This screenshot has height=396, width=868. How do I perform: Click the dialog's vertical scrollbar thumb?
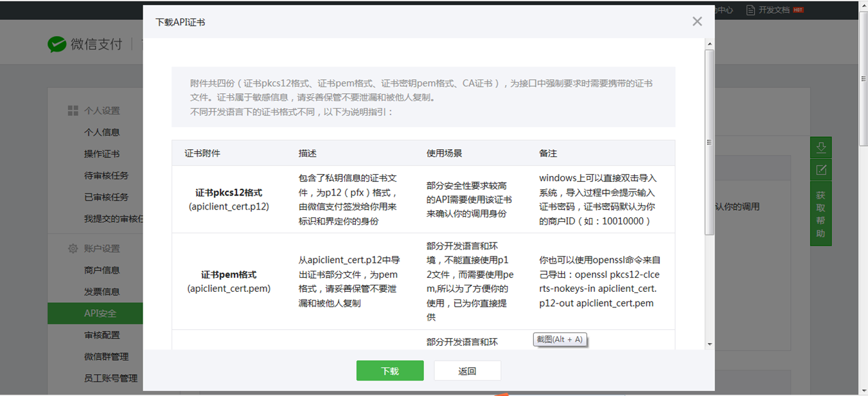709,142
